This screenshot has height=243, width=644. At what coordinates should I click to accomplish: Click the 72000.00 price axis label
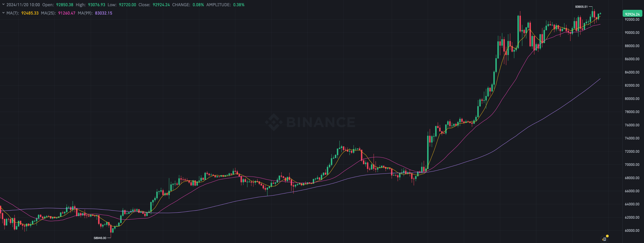(632, 151)
